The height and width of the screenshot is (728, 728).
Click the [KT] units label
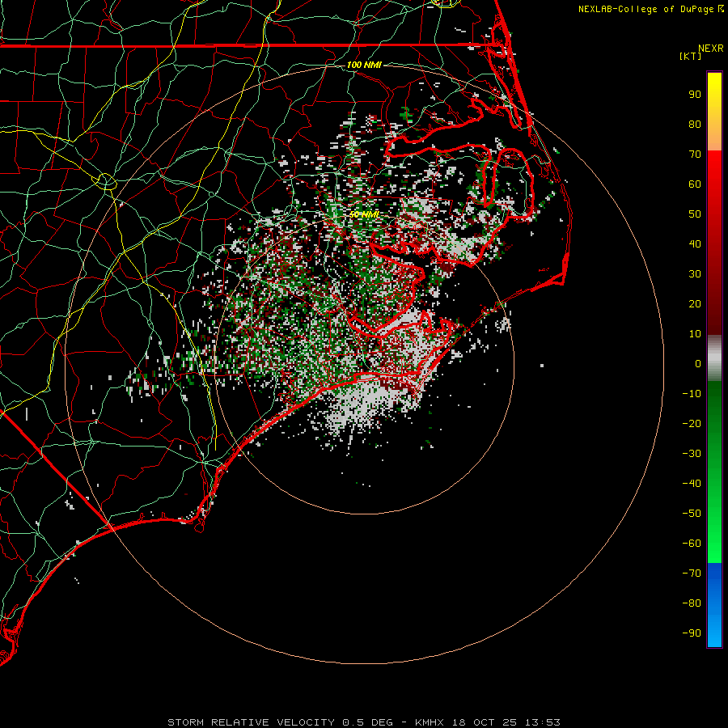coord(690,56)
